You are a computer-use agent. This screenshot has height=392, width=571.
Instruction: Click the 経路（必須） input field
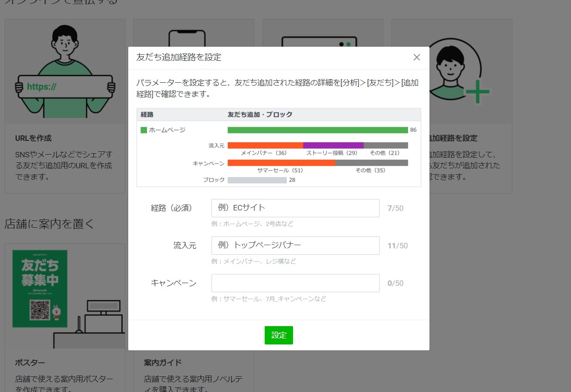click(x=295, y=208)
